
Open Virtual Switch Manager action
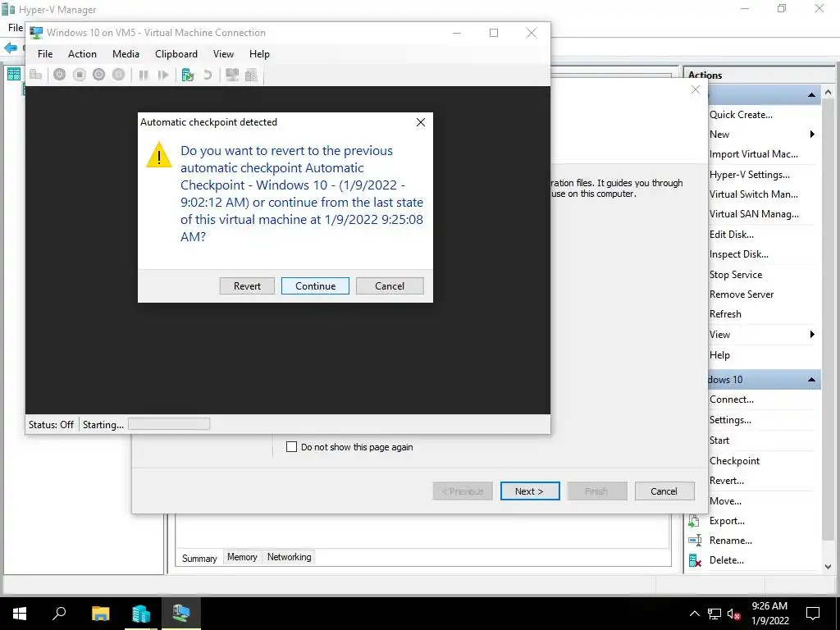click(754, 194)
